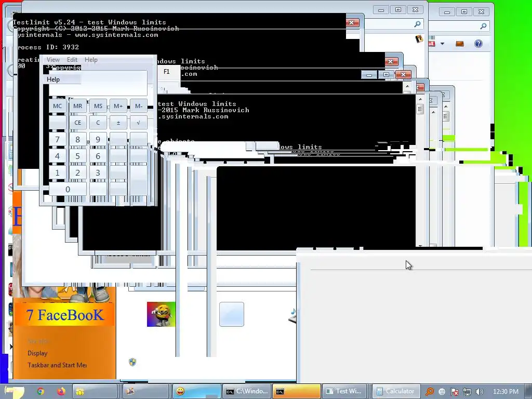Open the Taskbar and Start Menu link
This screenshot has width=532, height=399.
click(57, 365)
